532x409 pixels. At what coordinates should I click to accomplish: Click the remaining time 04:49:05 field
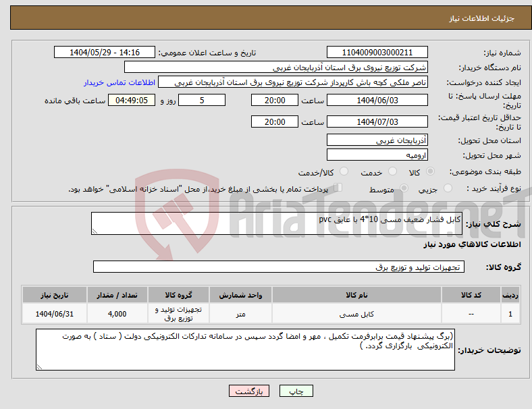pyautogui.click(x=132, y=101)
